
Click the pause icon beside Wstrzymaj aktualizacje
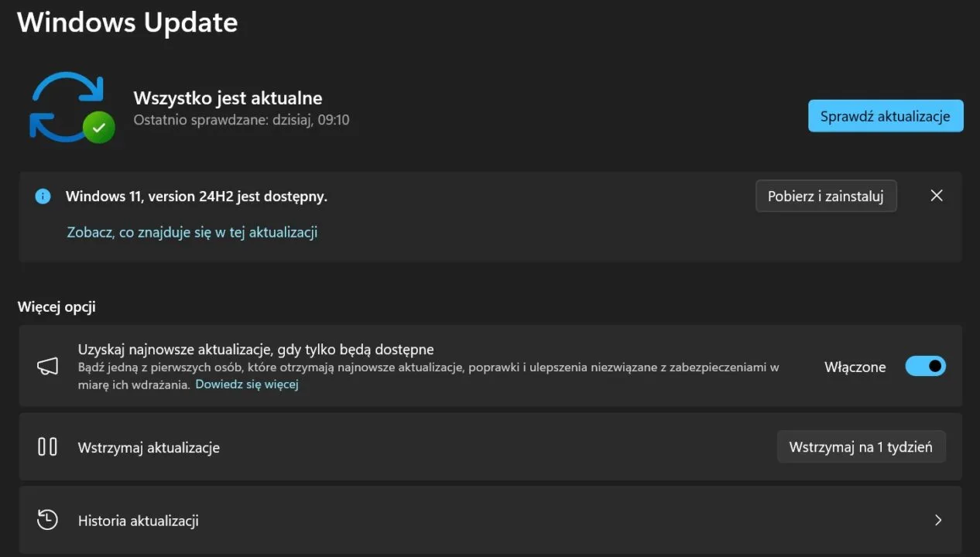(47, 447)
